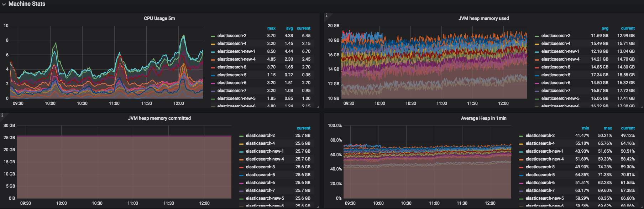
Task: Click elasticsearch-8 color swatch in heap committed legend
Action: coord(241,167)
